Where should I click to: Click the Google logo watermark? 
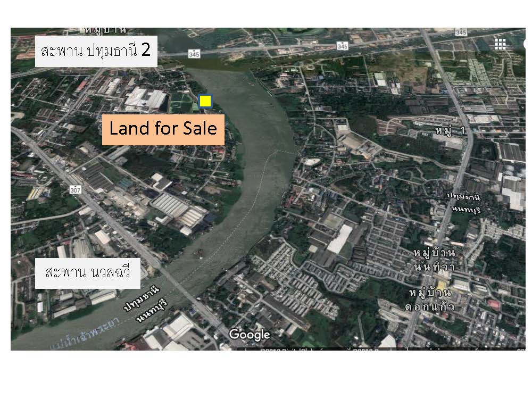coord(250,335)
